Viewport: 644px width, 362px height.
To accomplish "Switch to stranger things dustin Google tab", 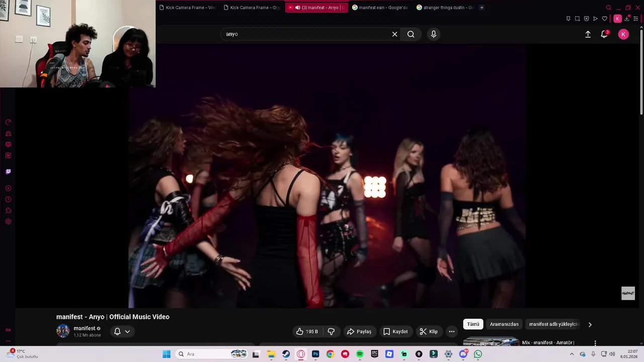I will (x=445, y=8).
